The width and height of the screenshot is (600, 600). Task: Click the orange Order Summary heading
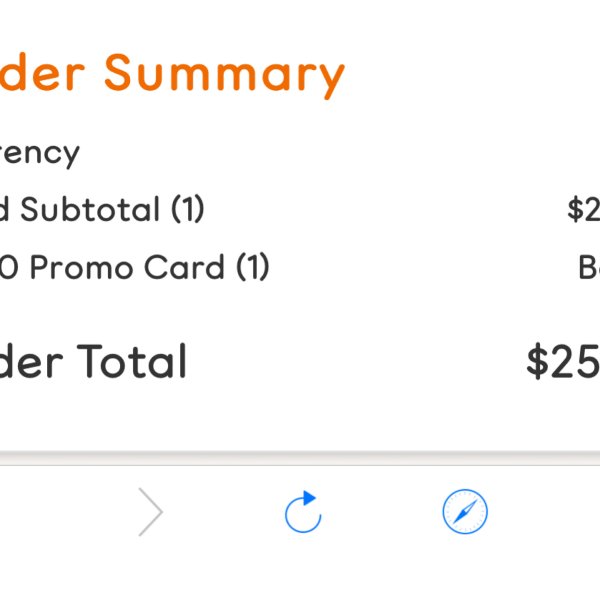click(172, 74)
